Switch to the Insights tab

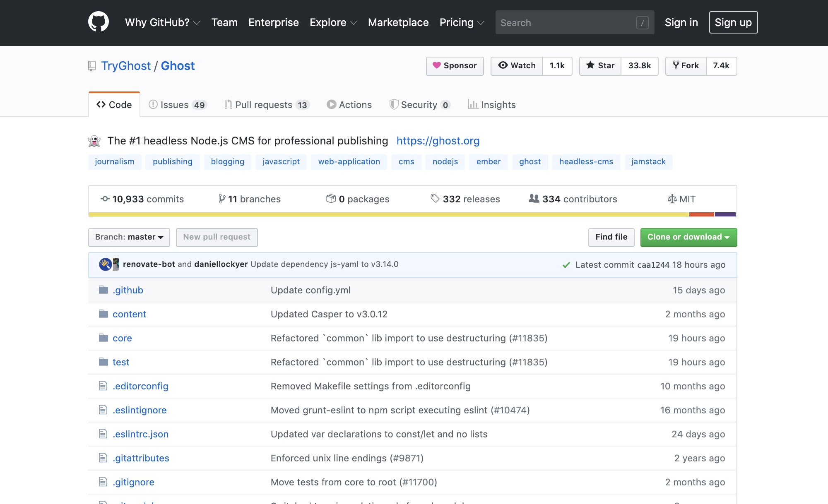[x=492, y=105]
